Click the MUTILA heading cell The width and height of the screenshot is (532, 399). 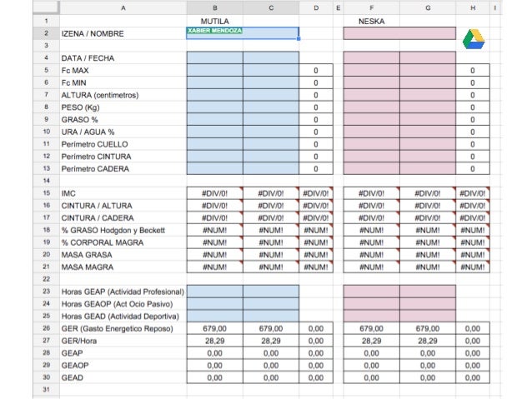pyautogui.click(x=215, y=21)
